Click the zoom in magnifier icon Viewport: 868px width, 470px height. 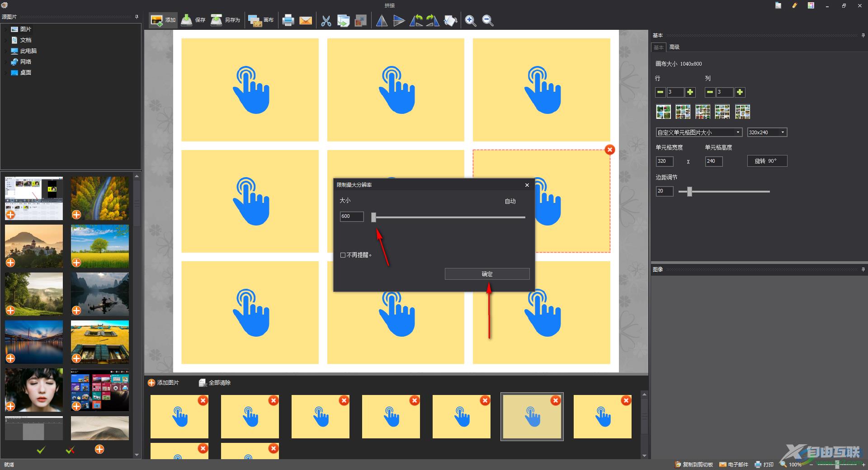pos(471,21)
